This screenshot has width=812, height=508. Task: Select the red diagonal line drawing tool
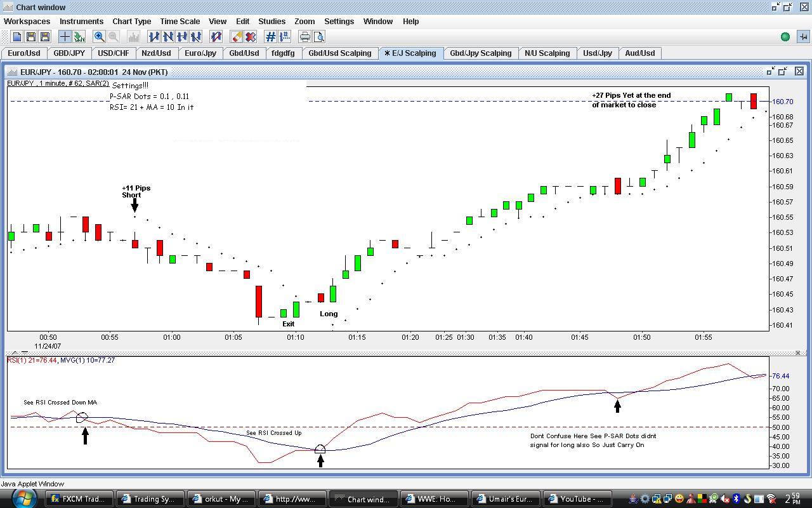pos(216,37)
